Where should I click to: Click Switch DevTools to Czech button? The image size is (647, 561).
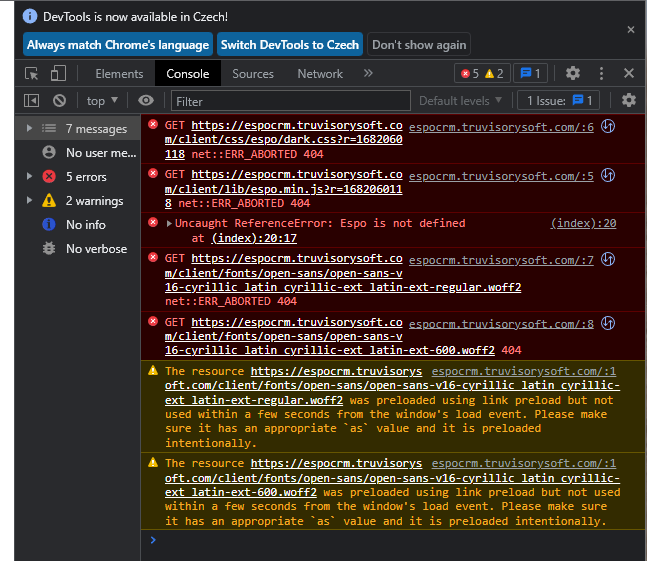290,45
